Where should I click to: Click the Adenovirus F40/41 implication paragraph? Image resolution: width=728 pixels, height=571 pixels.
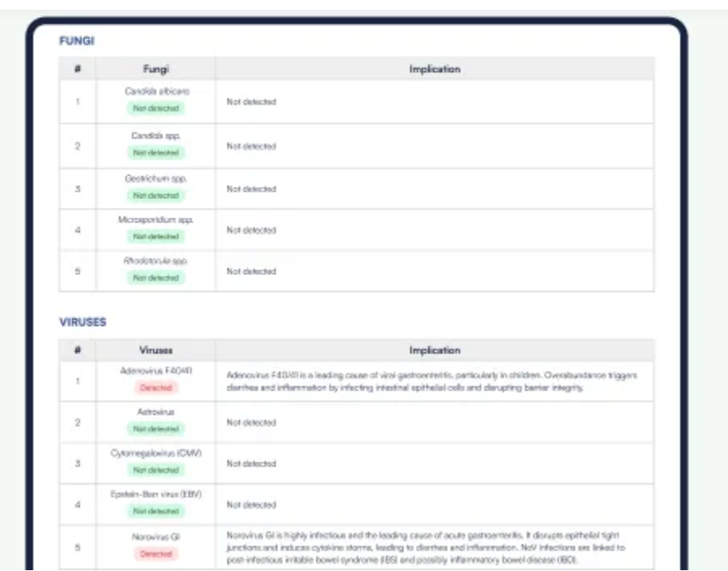(x=432, y=381)
